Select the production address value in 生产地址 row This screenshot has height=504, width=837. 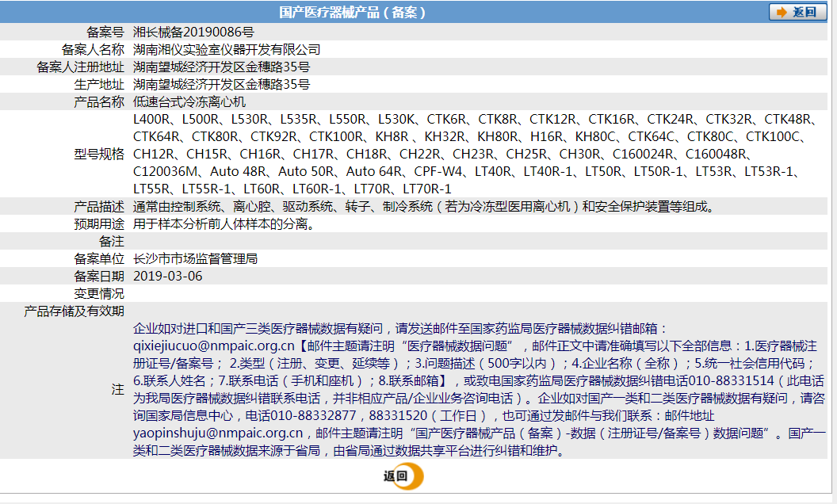pos(221,84)
